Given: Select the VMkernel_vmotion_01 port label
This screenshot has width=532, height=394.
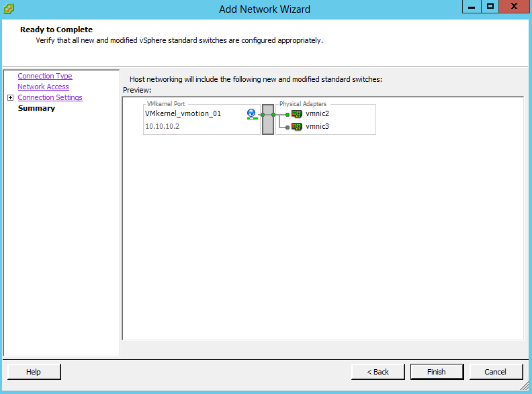Looking at the screenshot, I should pos(183,114).
